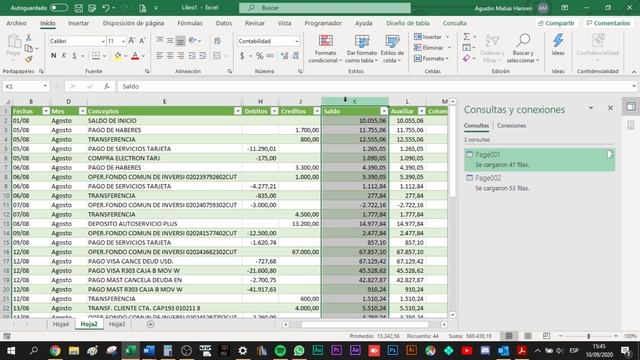Image resolution: width=640 pixels, height=360 pixels.
Task: Toggle Italic formatting (K)
Action: 64,56
